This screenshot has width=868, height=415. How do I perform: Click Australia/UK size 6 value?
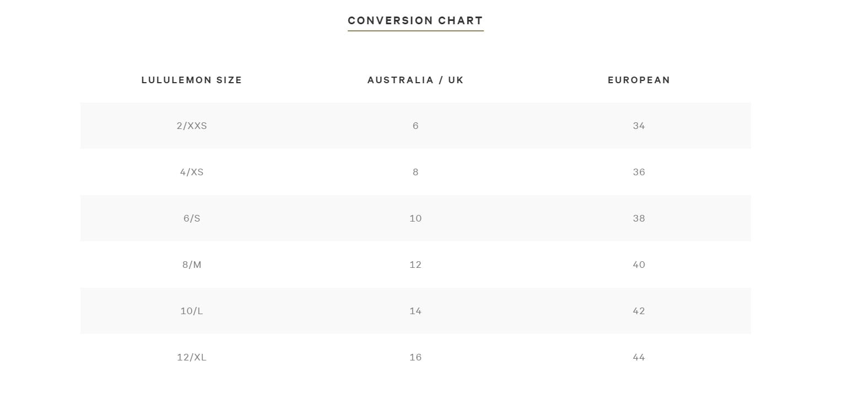coord(416,126)
